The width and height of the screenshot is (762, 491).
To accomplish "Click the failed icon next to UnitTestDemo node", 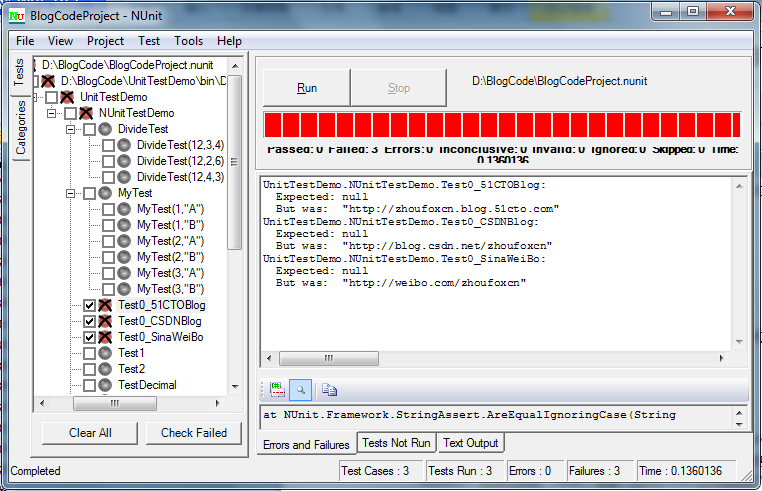I will [x=67, y=97].
